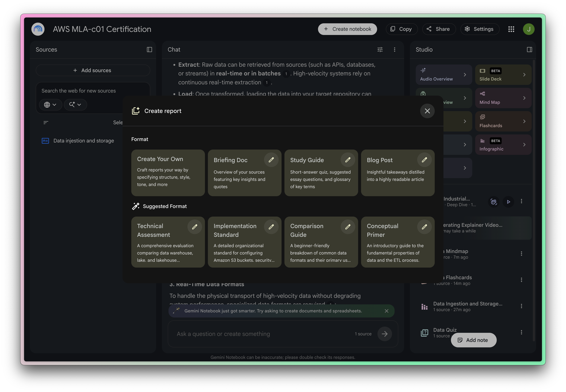Expand Infographic customization chevron

tap(524, 145)
